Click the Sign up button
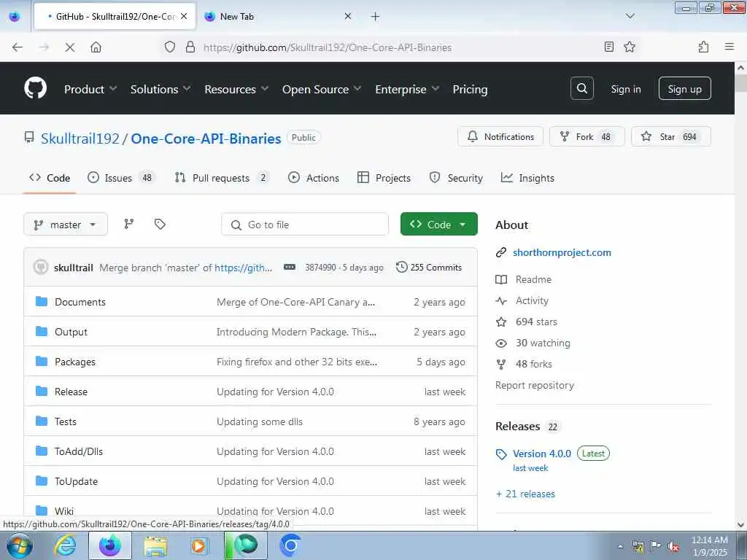 click(684, 88)
